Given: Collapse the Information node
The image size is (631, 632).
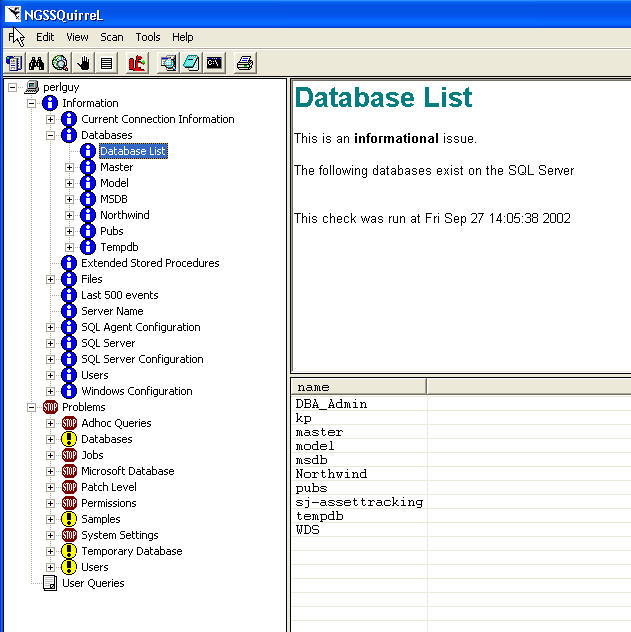Looking at the screenshot, I should click(31, 103).
